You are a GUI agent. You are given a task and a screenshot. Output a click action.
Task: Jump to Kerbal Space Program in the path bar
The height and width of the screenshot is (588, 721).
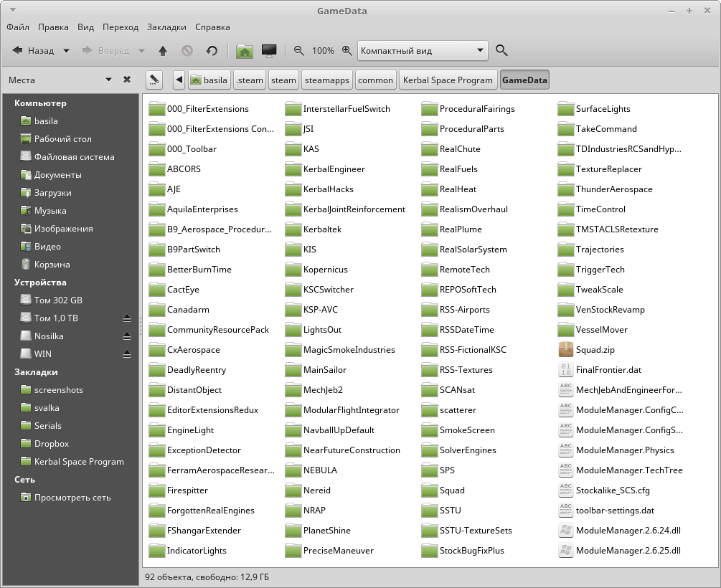tap(448, 80)
